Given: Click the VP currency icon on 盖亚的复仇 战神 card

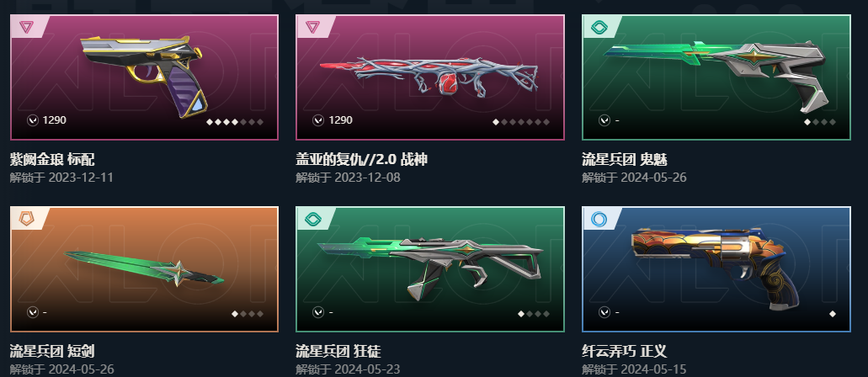Looking at the screenshot, I should click(318, 120).
